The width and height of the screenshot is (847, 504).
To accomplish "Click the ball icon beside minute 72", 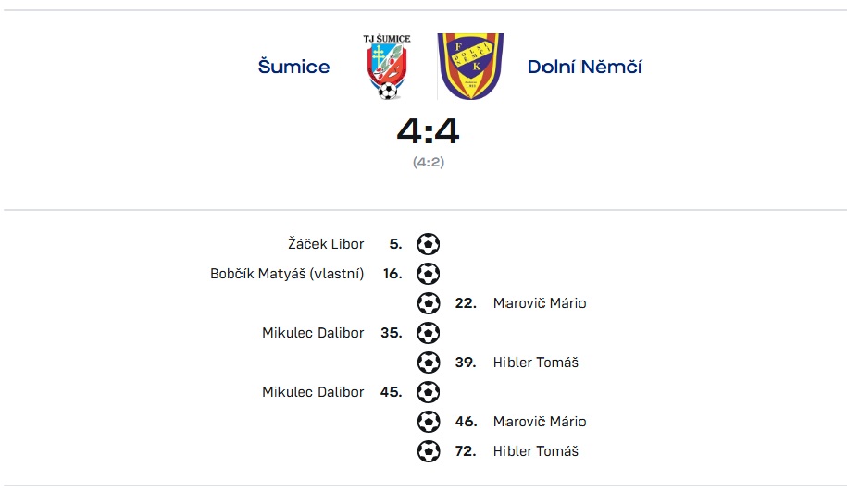I will (x=428, y=451).
